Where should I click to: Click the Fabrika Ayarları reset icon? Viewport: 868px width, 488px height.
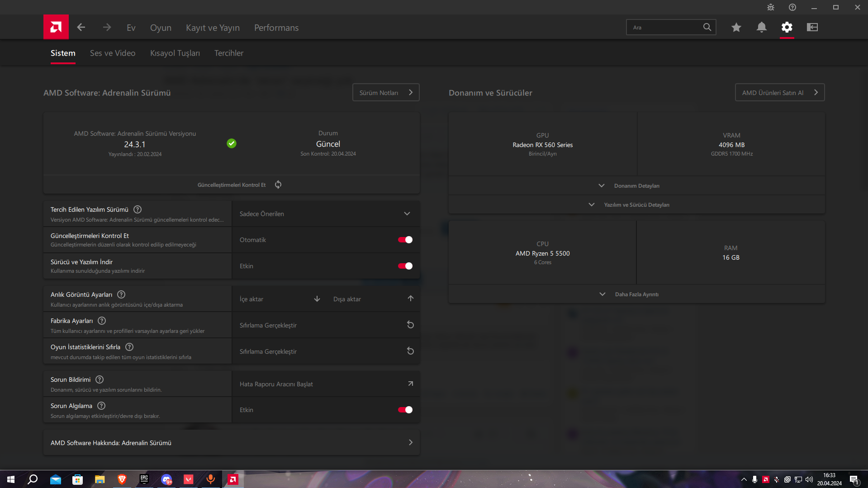(x=410, y=325)
